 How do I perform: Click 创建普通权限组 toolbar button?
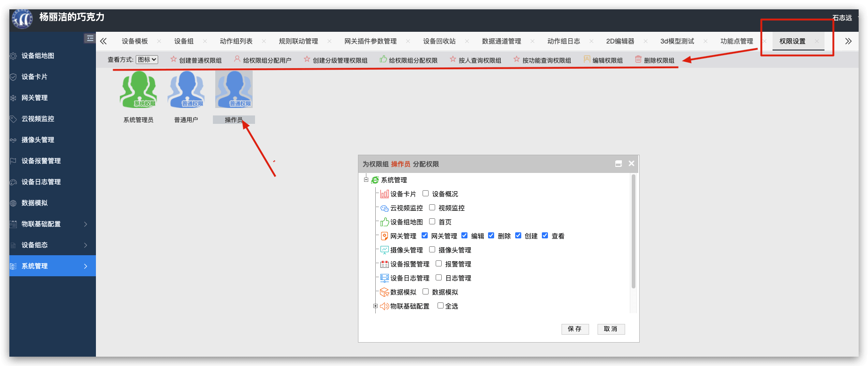click(196, 60)
